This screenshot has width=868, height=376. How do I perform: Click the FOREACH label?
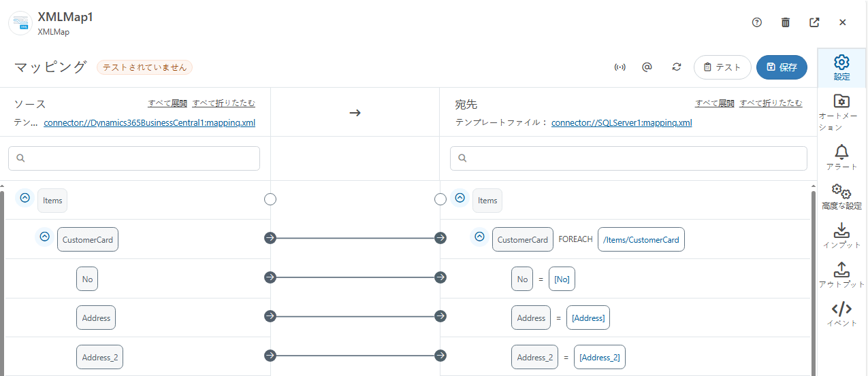pos(576,239)
